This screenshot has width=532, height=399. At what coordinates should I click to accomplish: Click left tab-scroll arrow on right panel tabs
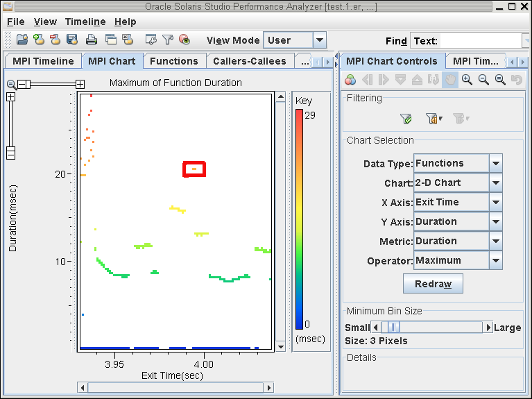coord(513,62)
